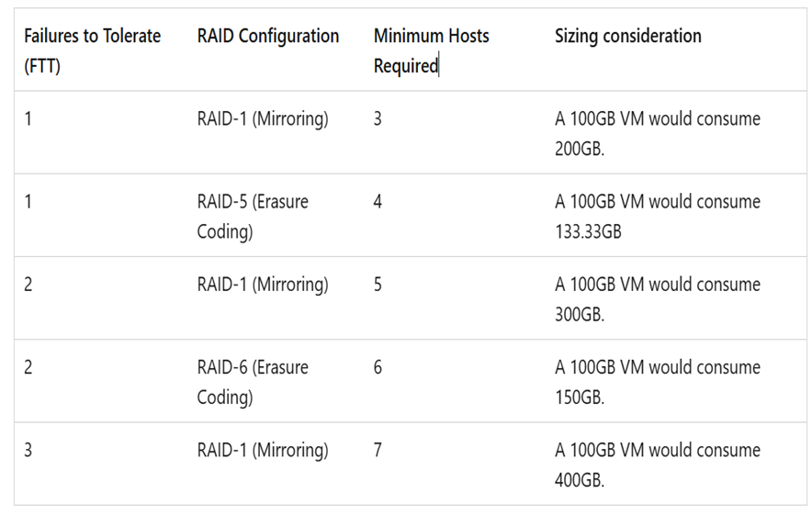Click the cell mentioning 200GB consumption
The image size is (812, 515).
tap(657, 133)
